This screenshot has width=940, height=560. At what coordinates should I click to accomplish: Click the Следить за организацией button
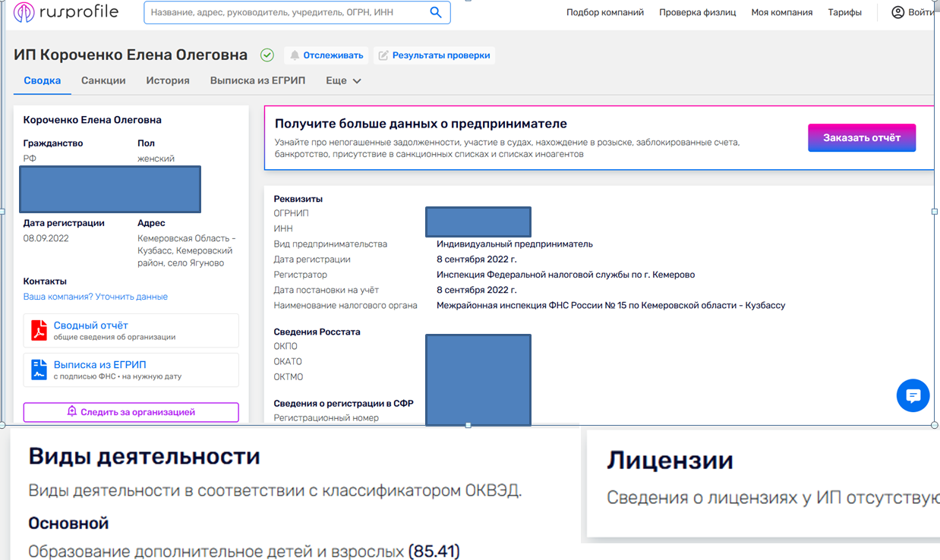point(131,412)
